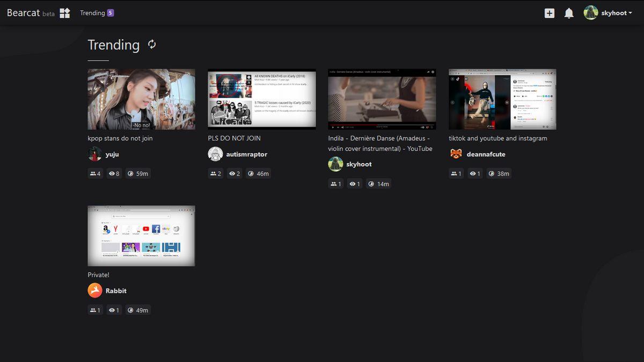
Task: Click the Indila - Dernière Danse title
Action: 380,143
